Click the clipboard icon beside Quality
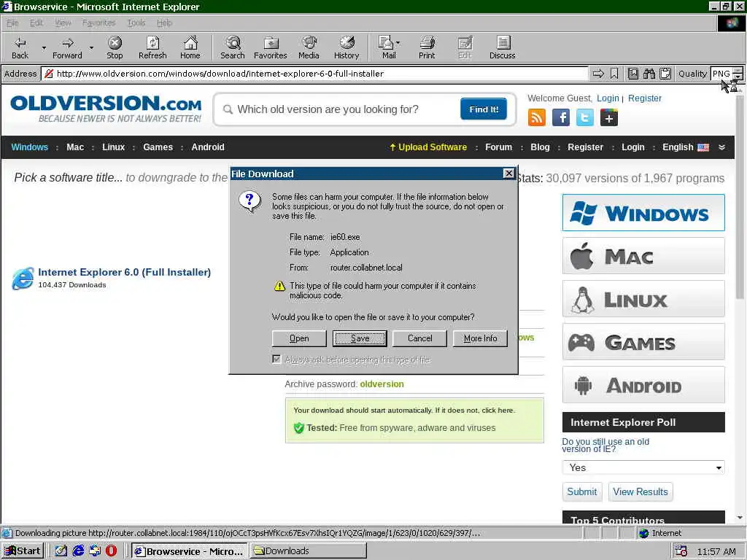747x560 pixels. (665, 74)
